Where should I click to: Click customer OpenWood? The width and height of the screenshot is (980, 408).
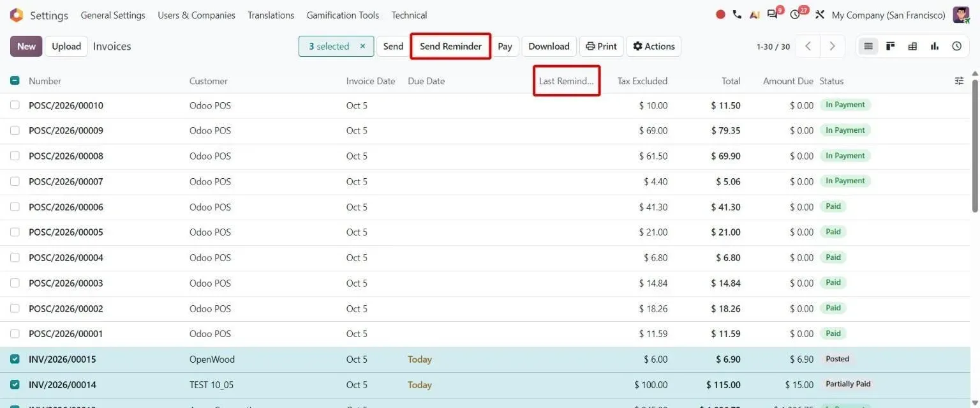tap(212, 359)
